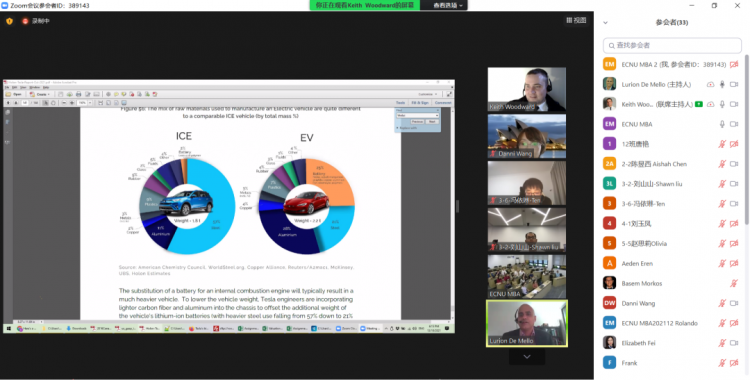The width and height of the screenshot is (750, 380).
Task: Open the 视图 view layout button
Action: (x=576, y=20)
